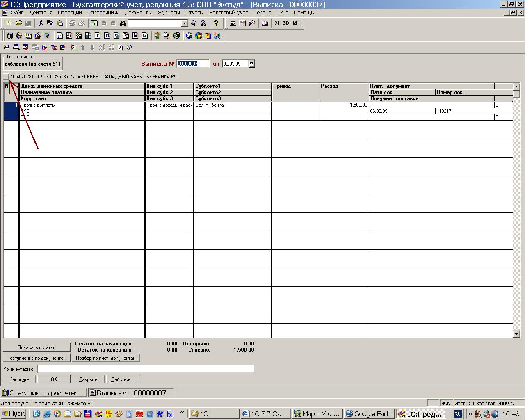Click into the Комментарий text field
This screenshot has width=525, height=420.
146,369
